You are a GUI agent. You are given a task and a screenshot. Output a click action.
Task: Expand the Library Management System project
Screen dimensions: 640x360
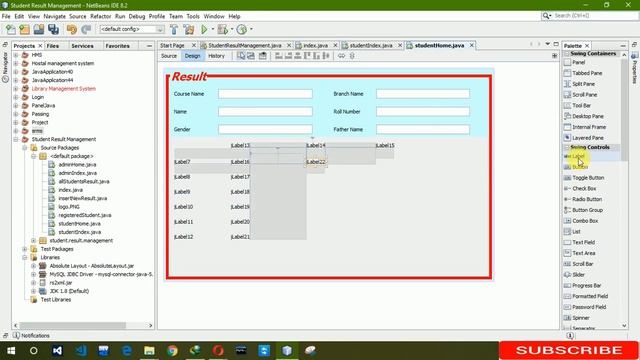16,89
